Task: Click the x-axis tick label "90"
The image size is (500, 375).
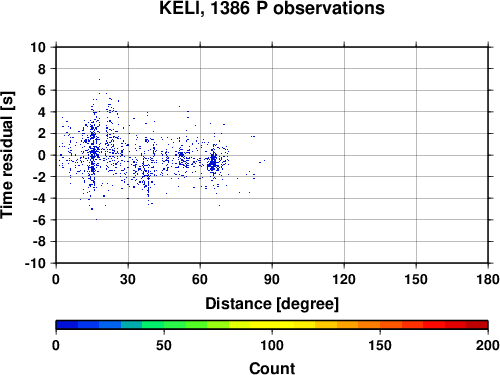Action: click(x=272, y=279)
